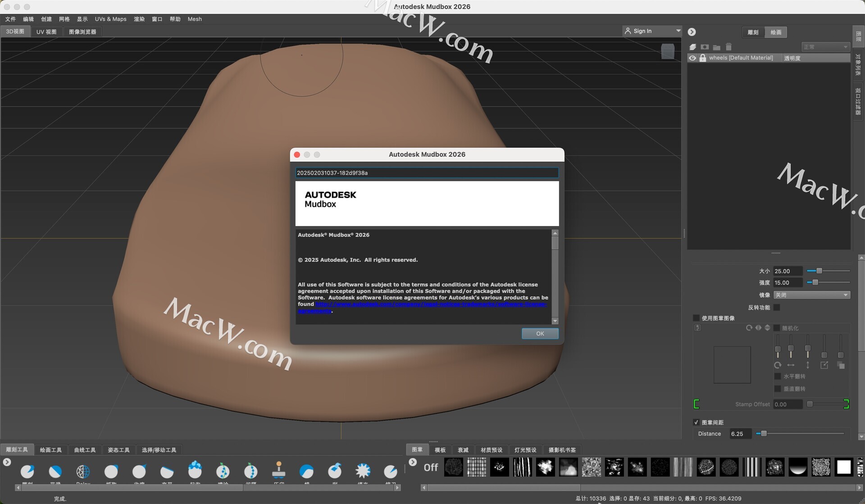Switch to the 绘画工具 tab
The height and width of the screenshot is (504, 865).
(x=51, y=450)
